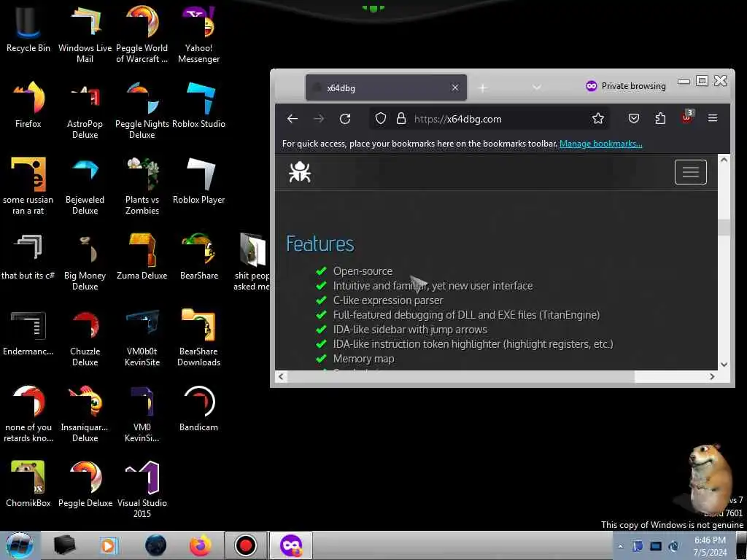The image size is (747, 560).
Task: Click vertical scrollbar up arrow
Action: click(724, 160)
